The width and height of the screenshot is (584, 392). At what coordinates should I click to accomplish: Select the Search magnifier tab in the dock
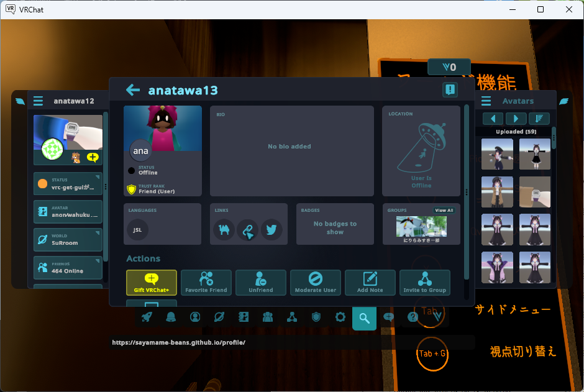(364, 318)
